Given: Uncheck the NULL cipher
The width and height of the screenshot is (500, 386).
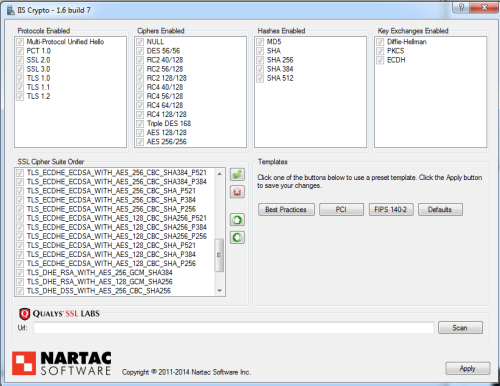Looking at the screenshot, I should (140, 42).
